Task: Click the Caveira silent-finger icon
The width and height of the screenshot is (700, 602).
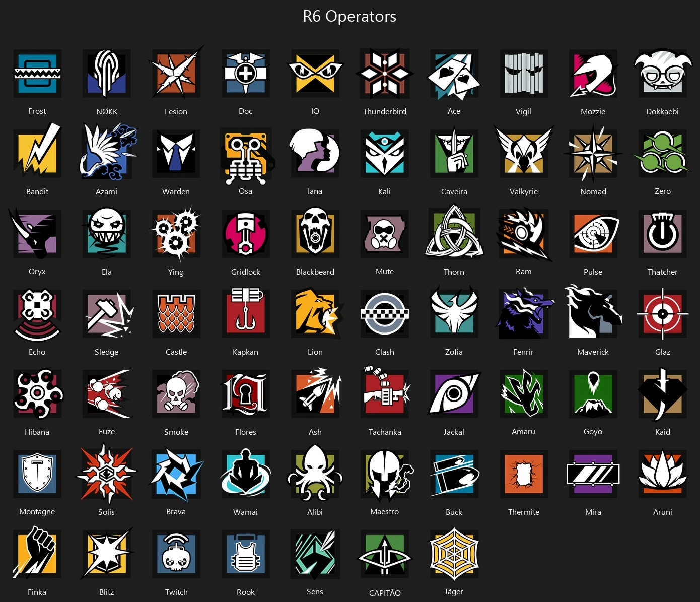Action: pyautogui.click(x=454, y=153)
